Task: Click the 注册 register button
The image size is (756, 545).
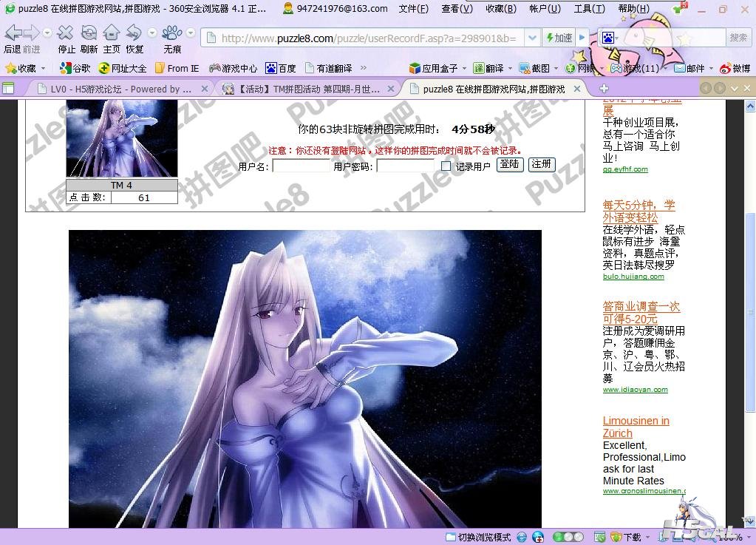Action: (x=542, y=164)
